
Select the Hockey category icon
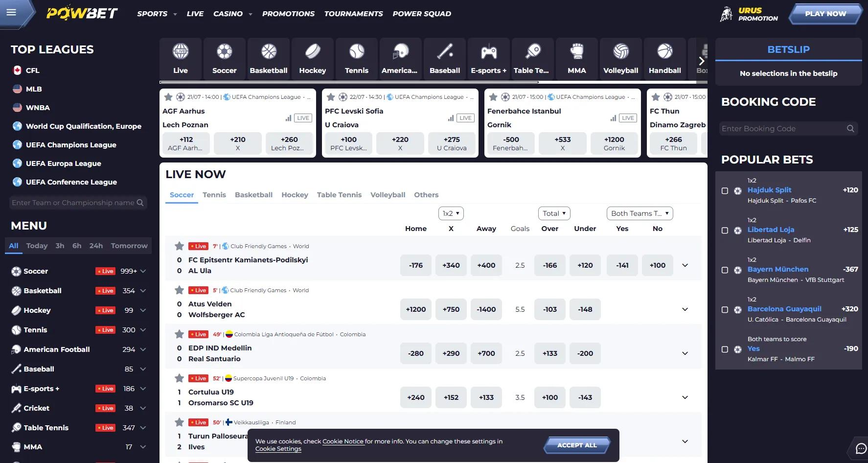point(313,51)
